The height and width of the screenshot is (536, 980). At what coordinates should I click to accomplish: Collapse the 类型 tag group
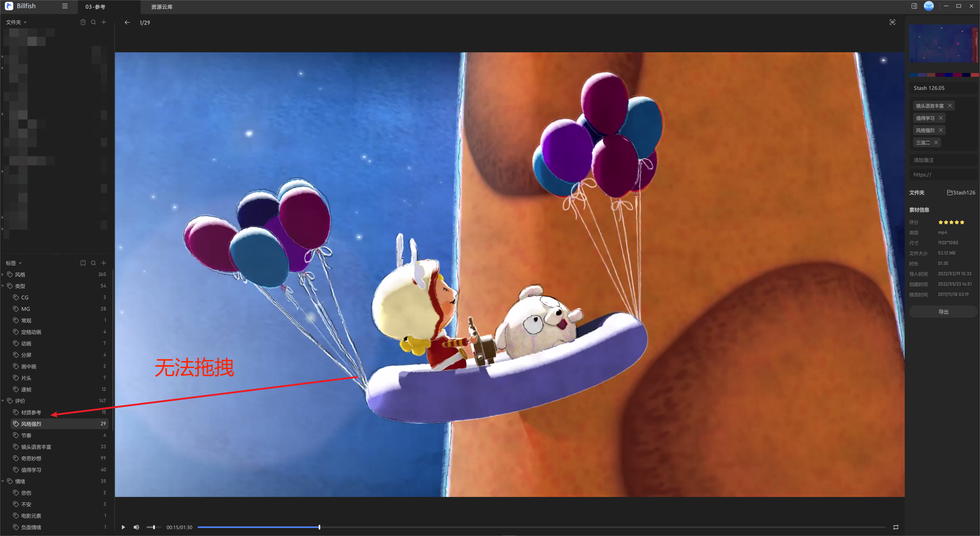click(3, 286)
